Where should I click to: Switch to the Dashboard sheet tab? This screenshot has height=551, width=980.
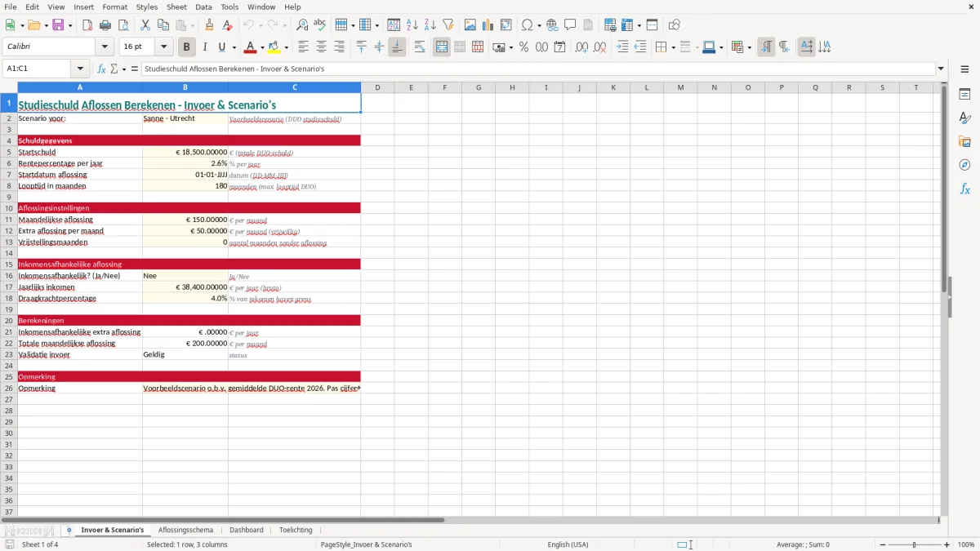click(x=247, y=530)
